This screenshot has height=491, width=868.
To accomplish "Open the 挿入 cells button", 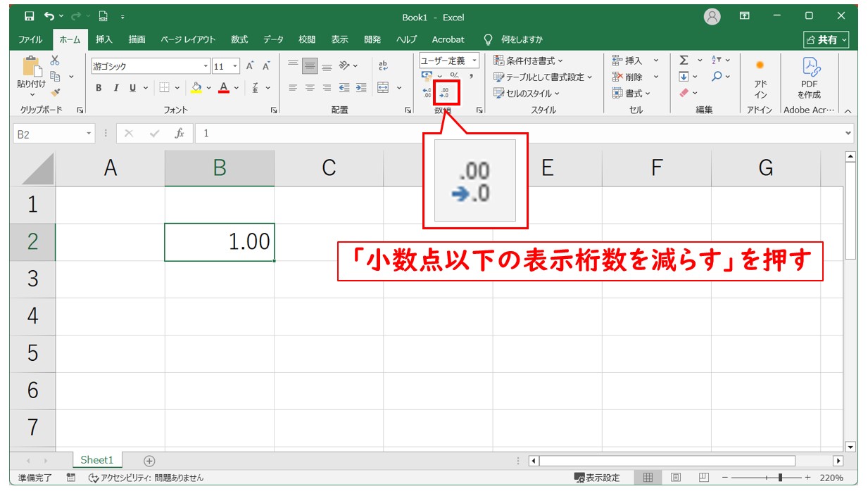I will click(x=636, y=60).
